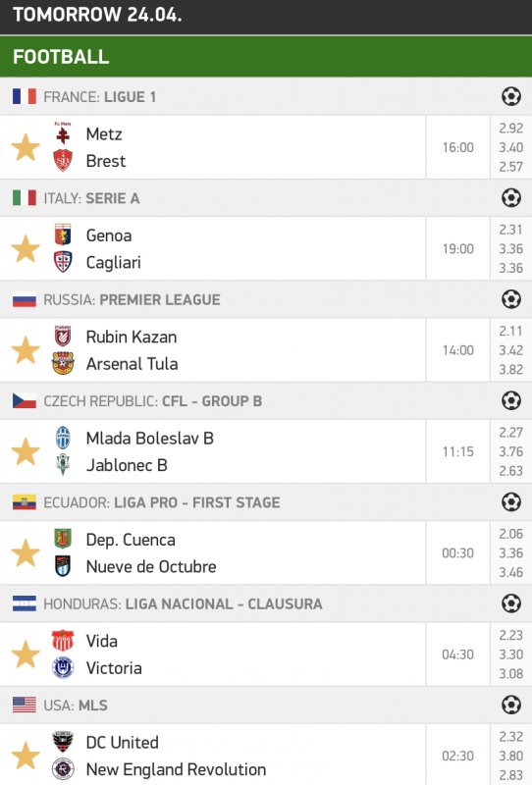Click the 04:30 kickoff time for Vida vs Victoria
532x785 pixels.
[457, 654]
